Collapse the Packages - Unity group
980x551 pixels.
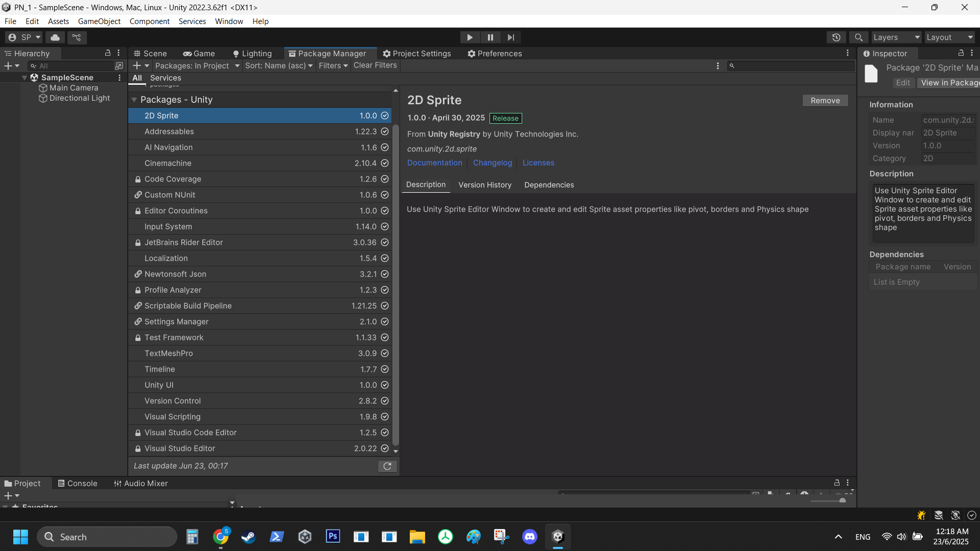(x=134, y=100)
